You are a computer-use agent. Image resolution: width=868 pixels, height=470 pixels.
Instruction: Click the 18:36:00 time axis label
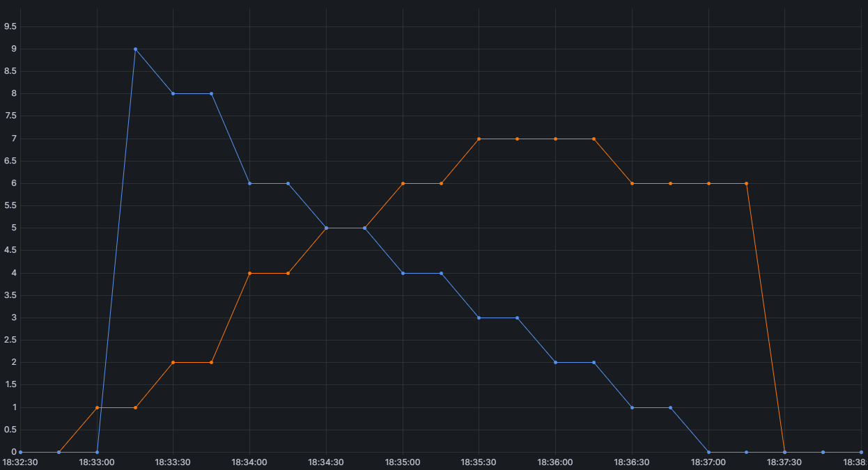pyautogui.click(x=555, y=462)
